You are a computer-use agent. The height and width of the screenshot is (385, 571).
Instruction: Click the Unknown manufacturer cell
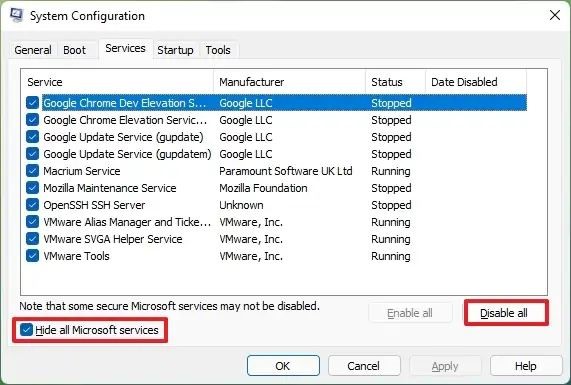[241, 205]
